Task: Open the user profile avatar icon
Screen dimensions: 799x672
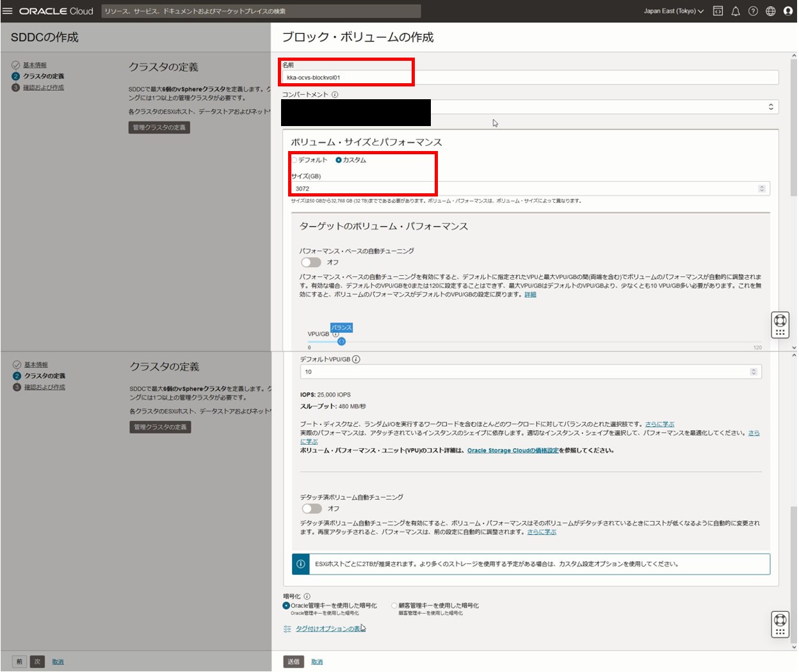Action: pos(788,11)
